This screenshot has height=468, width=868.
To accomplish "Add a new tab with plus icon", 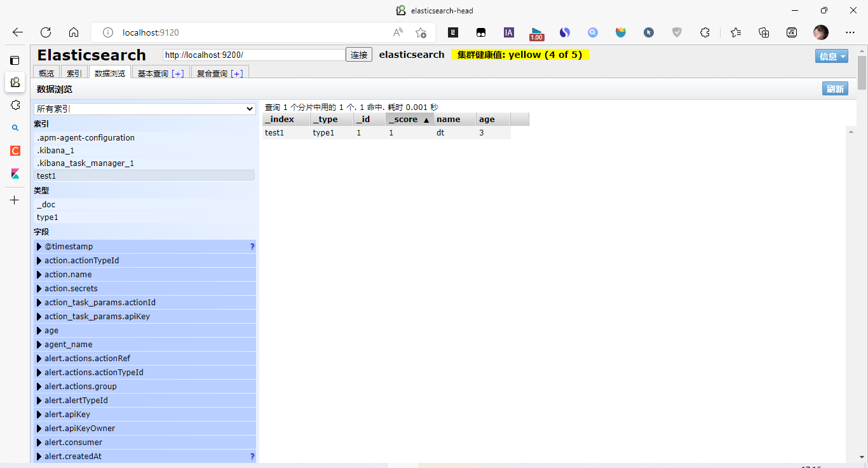I will coord(15,200).
